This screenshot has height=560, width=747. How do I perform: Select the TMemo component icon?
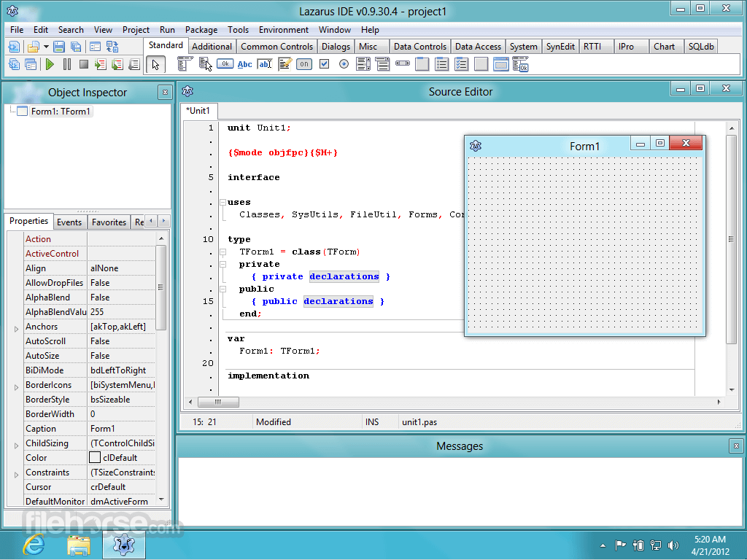pyautogui.click(x=285, y=64)
